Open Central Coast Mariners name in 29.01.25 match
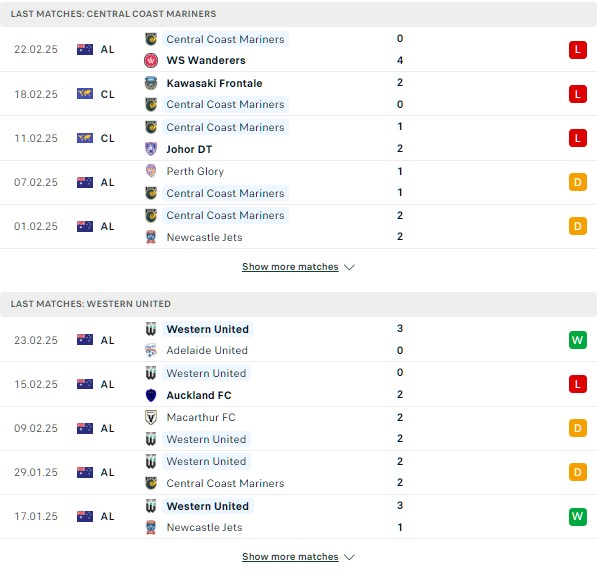 [225, 483]
